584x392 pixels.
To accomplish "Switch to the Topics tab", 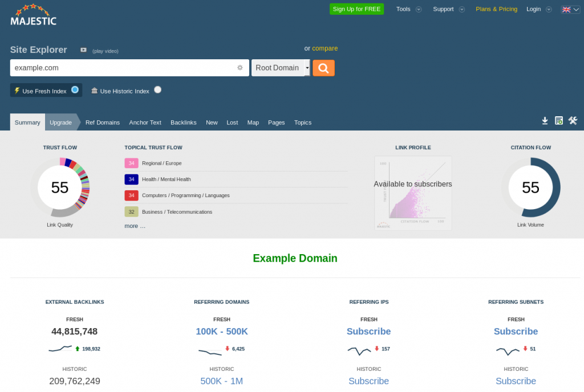I will coord(303,122).
